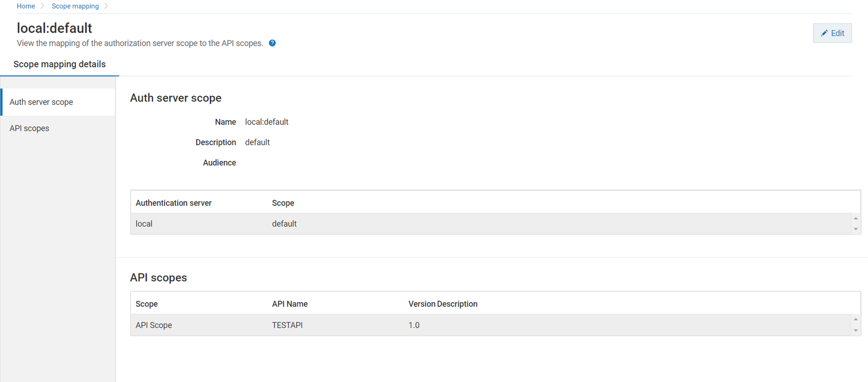Click up arrow in API scopes table
This screenshot has height=382, width=868.
(x=856, y=320)
